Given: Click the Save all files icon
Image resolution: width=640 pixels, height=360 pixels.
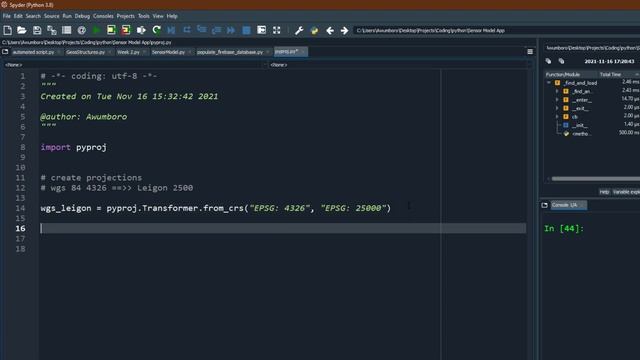Looking at the screenshot, I should pos(52,30).
